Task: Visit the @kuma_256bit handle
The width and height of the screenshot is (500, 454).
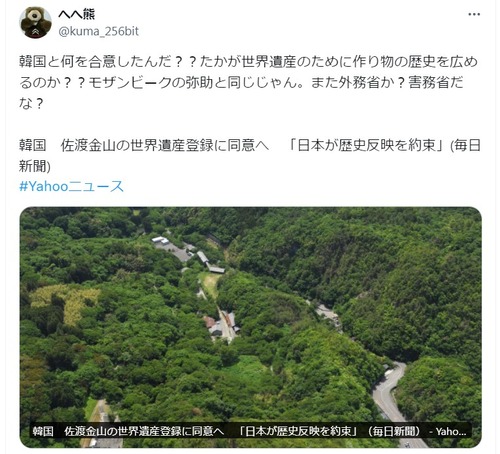Action: pos(98,31)
